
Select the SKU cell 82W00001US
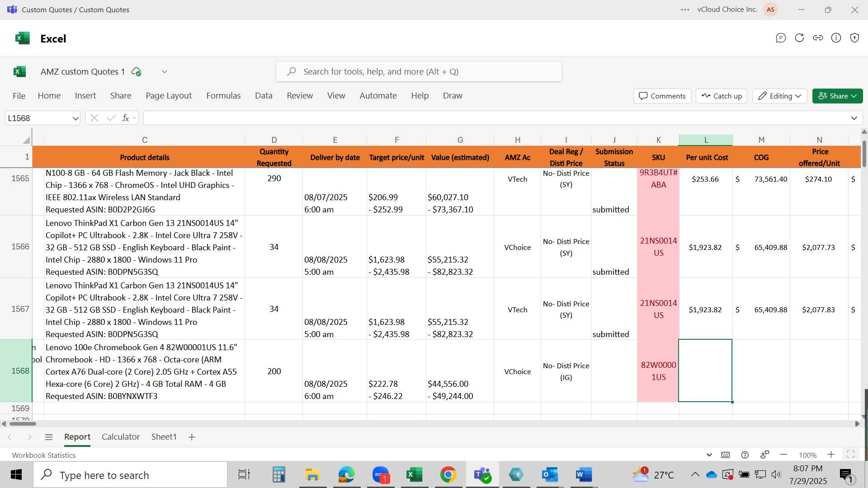(x=658, y=371)
